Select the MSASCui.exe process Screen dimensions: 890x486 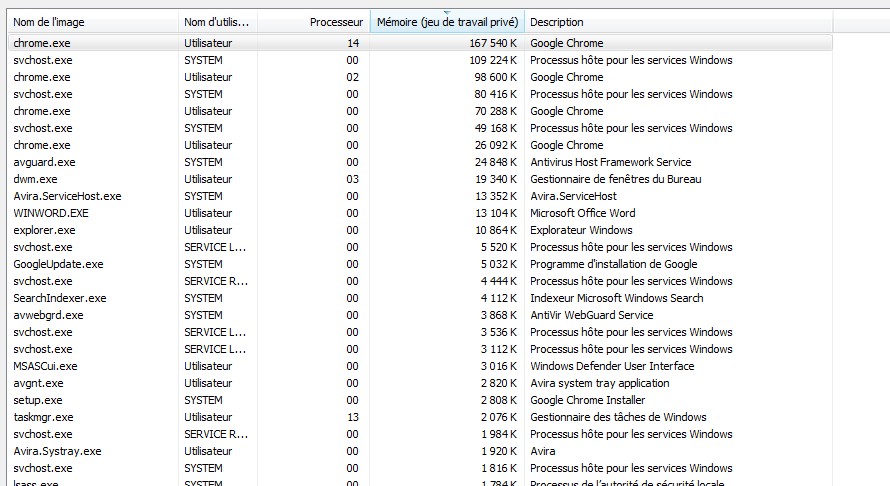420,366
